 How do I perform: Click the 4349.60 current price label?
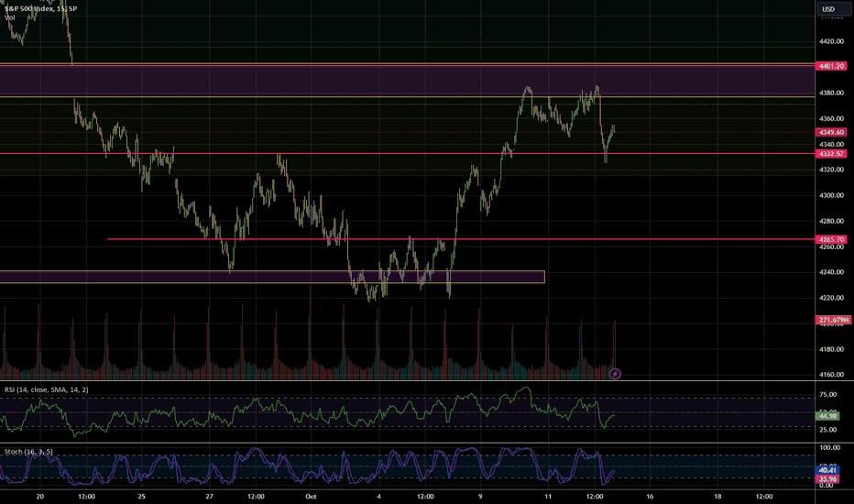pos(830,132)
